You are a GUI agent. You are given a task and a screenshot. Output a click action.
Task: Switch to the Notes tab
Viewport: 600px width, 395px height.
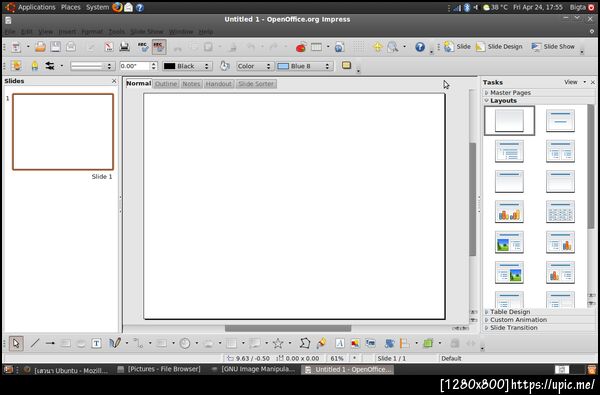(x=191, y=84)
